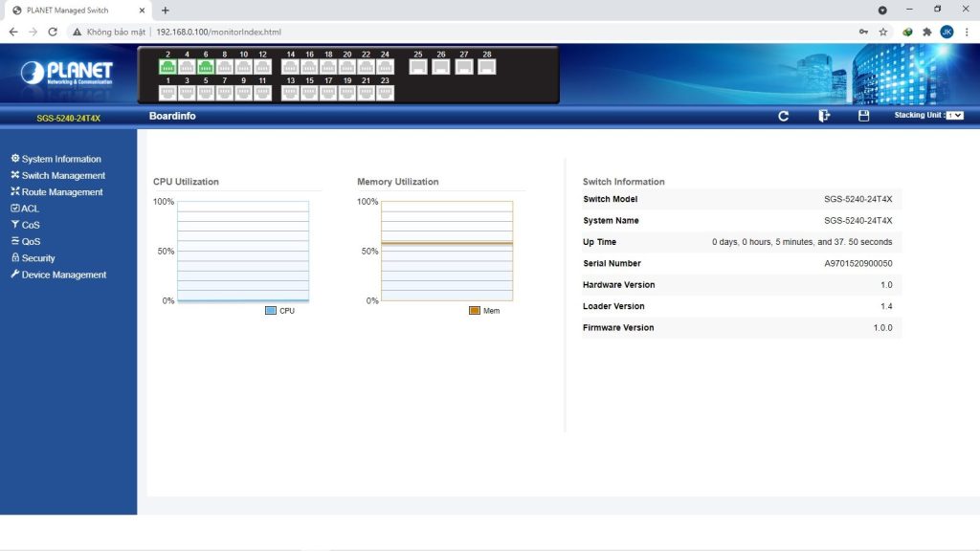This screenshot has width=980, height=551.
Task: Click port 14 icon on switch panel
Action: click(x=290, y=67)
